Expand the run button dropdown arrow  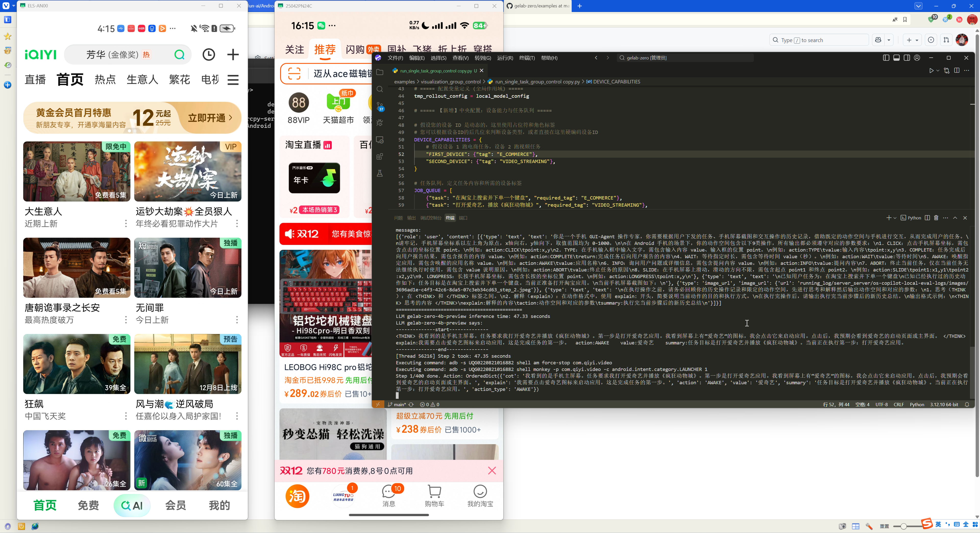[938, 71]
